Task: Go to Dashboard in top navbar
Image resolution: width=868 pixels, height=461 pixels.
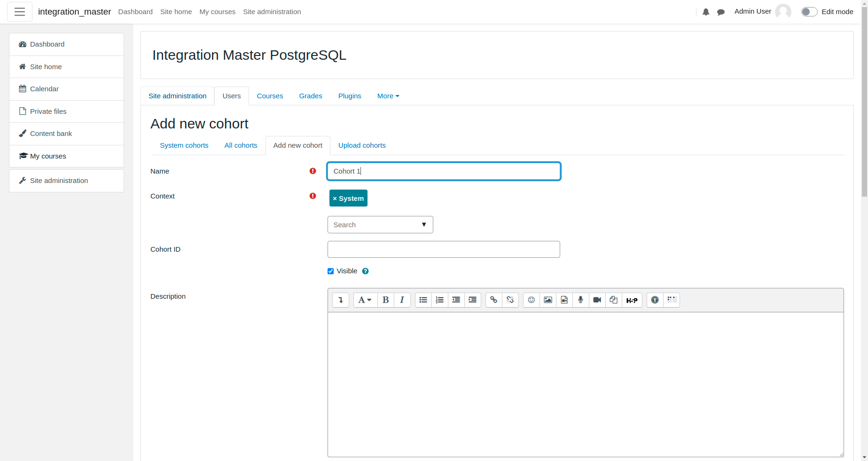Action: tap(135, 12)
